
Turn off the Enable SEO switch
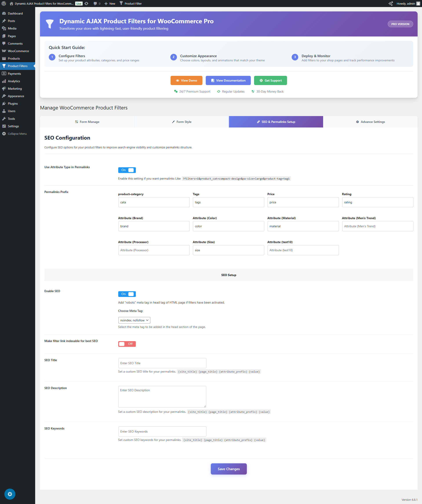coord(127,294)
